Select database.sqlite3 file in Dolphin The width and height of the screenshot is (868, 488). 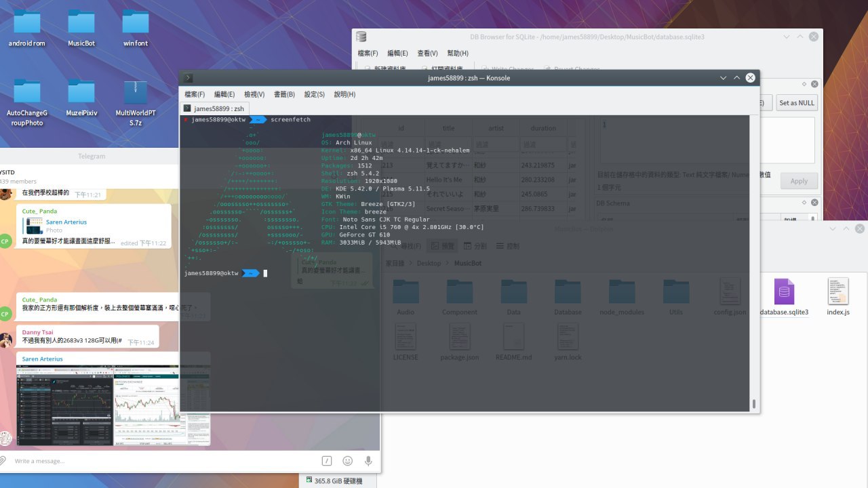coord(785,297)
